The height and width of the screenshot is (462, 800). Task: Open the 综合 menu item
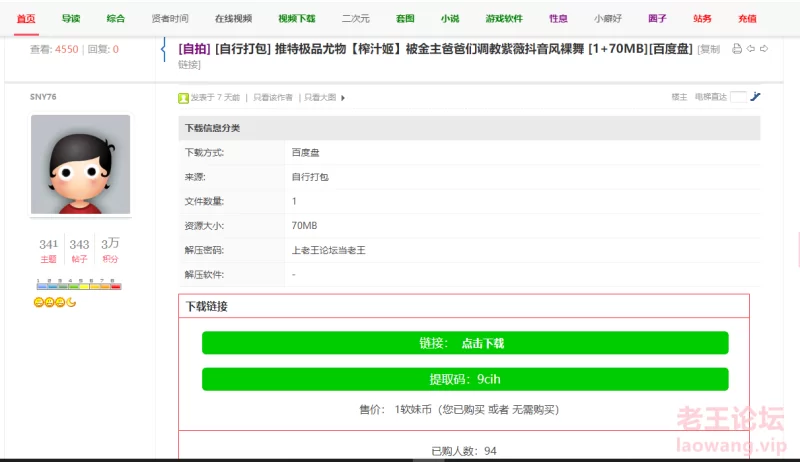(x=116, y=19)
